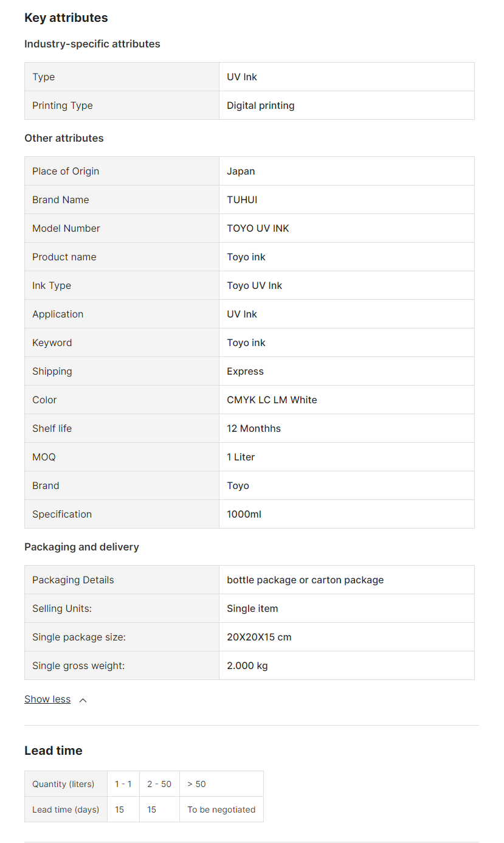Screen dimensions: 504x843
Task: Collapse attributes using the up chevron
Action: tap(83, 700)
